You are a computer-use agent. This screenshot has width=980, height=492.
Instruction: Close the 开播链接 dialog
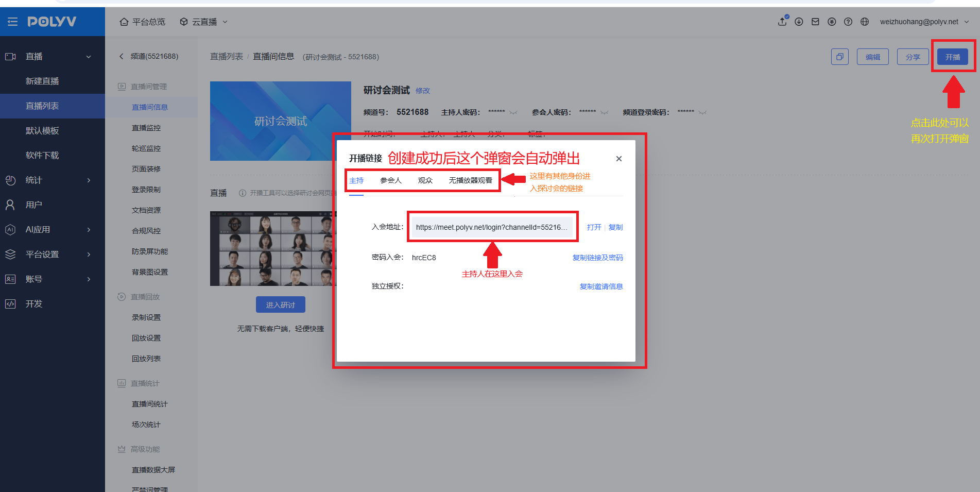click(x=619, y=159)
